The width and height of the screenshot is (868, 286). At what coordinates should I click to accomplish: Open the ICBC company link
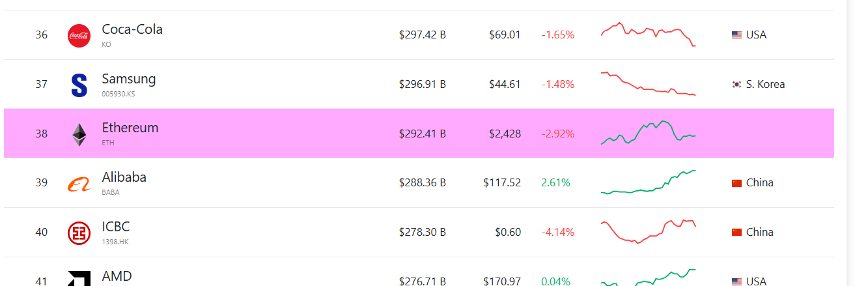coord(116,227)
